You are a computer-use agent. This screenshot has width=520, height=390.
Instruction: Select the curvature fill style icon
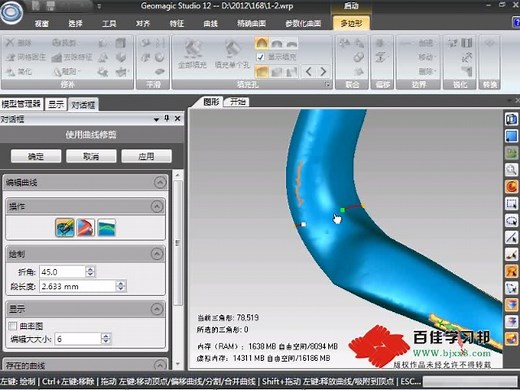point(262,43)
